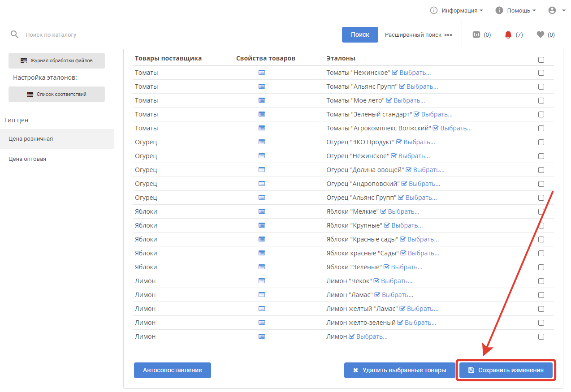
Task: Select the Цена оптовая price type
Action: [x=27, y=159]
